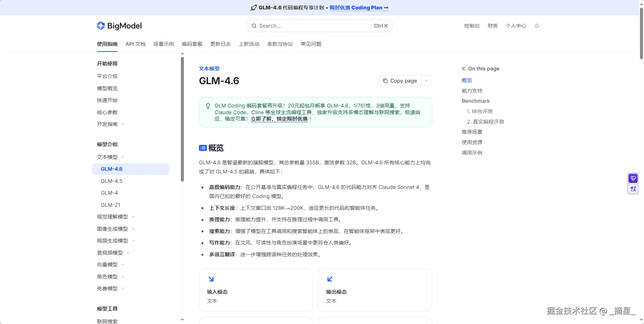This screenshot has width=644, height=324.
Task: Switch to the API 文档 tab
Action: coord(135,44)
